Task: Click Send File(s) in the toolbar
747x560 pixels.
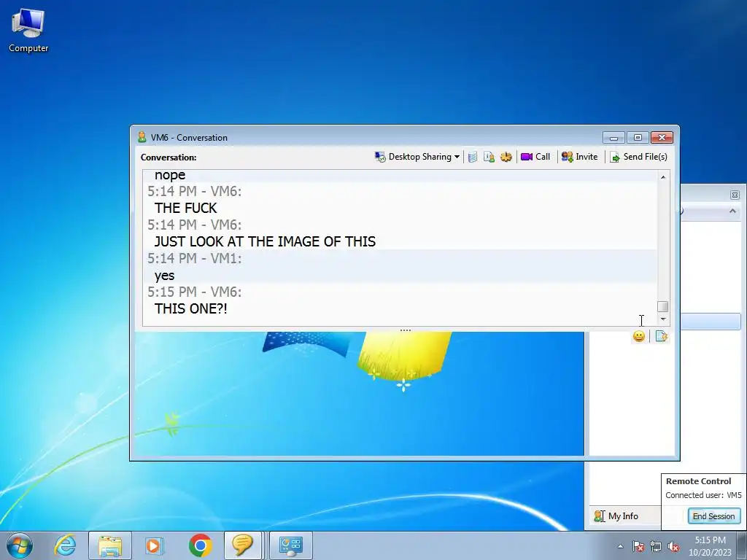Action: point(639,157)
